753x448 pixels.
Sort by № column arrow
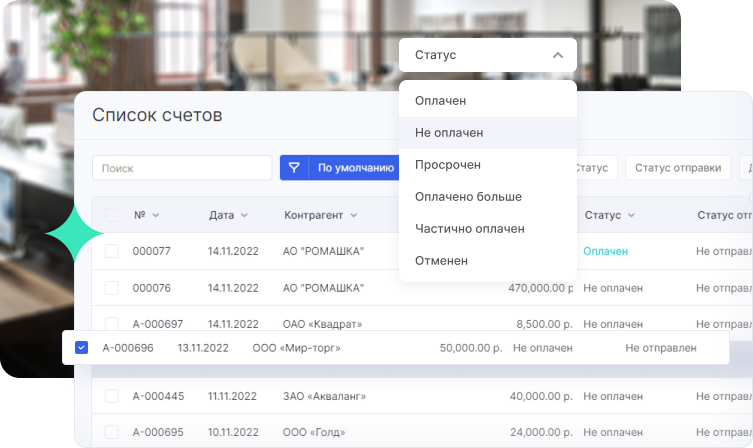pos(155,216)
